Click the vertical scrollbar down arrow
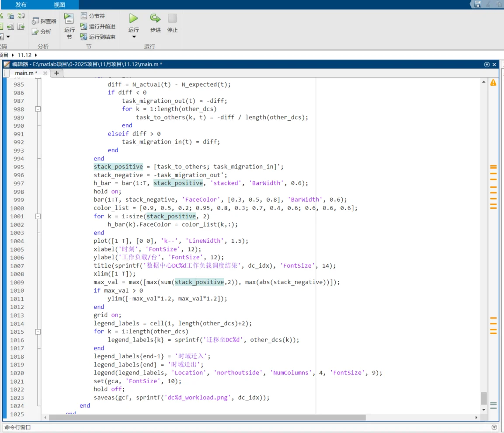The width and height of the screenshot is (504, 433). pos(483,409)
